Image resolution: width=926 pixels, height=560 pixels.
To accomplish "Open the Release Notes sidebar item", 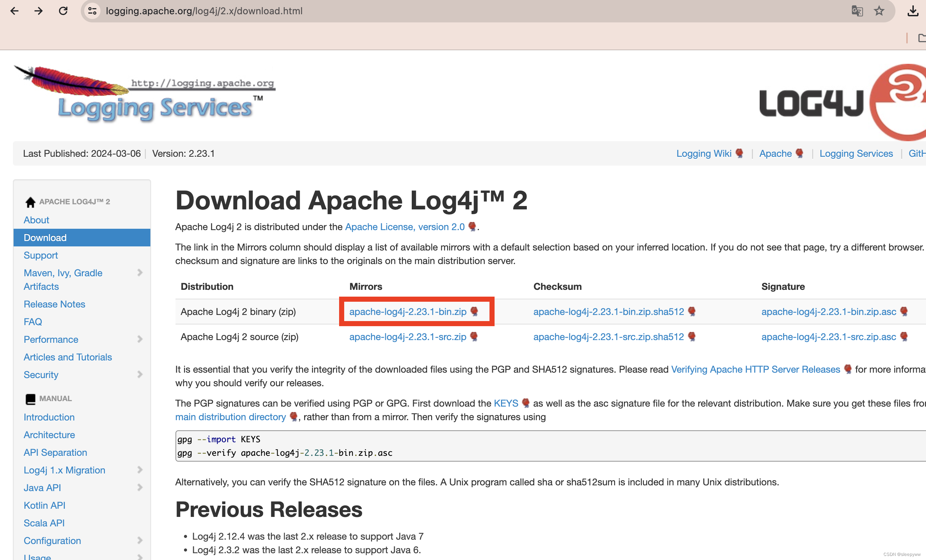I will (55, 304).
